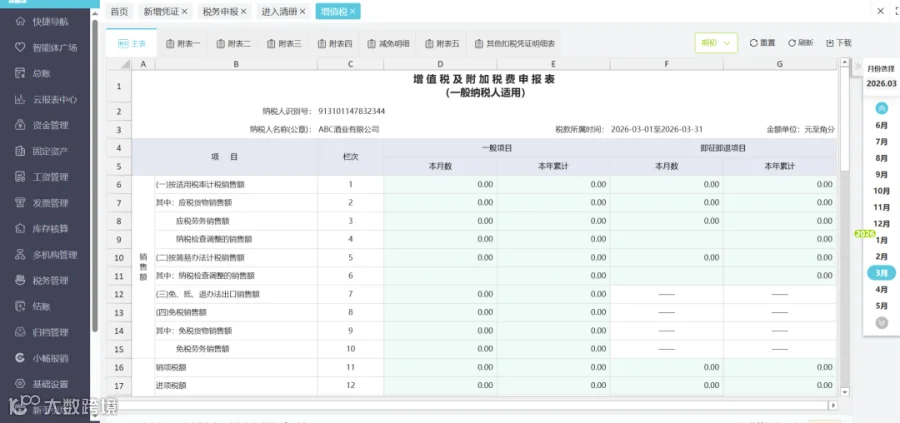The image size is (900, 423).
Task: Select the 附表一 sheet tab
Action: [x=183, y=43]
